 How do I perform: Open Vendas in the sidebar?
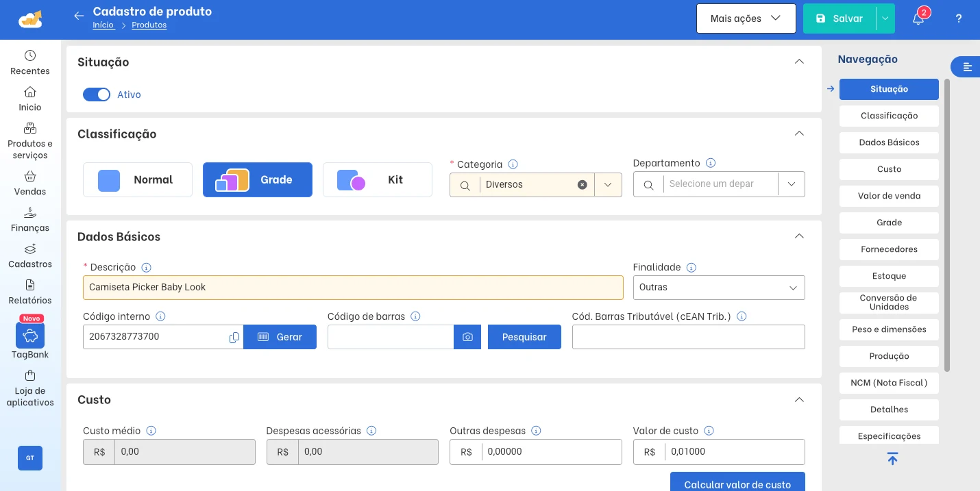tap(30, 184)
